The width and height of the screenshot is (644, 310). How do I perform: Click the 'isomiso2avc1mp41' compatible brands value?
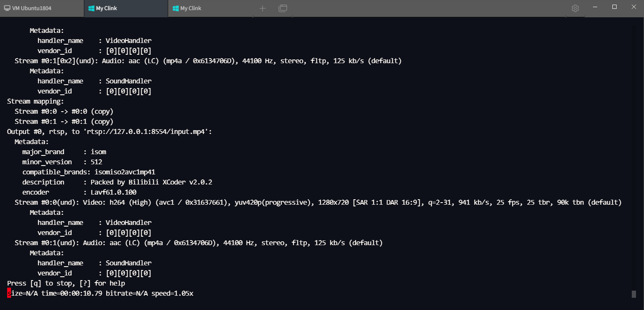pos(125,172)
